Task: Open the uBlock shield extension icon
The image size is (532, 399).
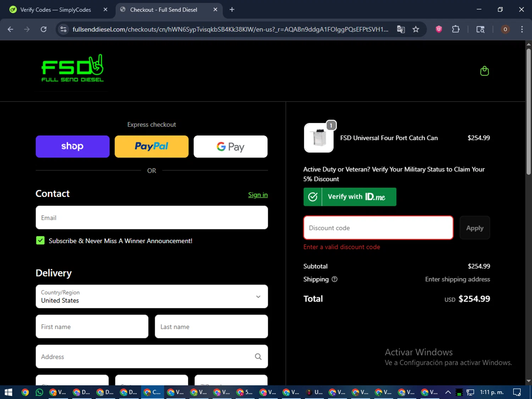Action: pos(439,29)
